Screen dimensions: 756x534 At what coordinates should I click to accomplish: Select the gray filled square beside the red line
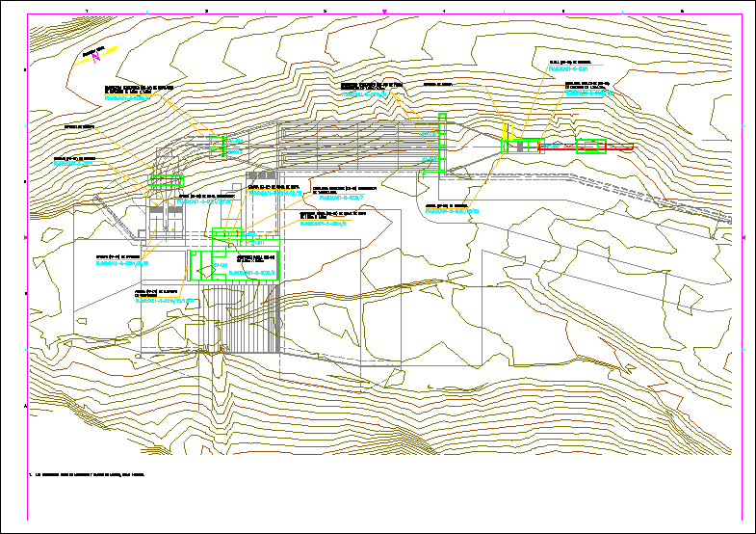click(x=525, y=147)
